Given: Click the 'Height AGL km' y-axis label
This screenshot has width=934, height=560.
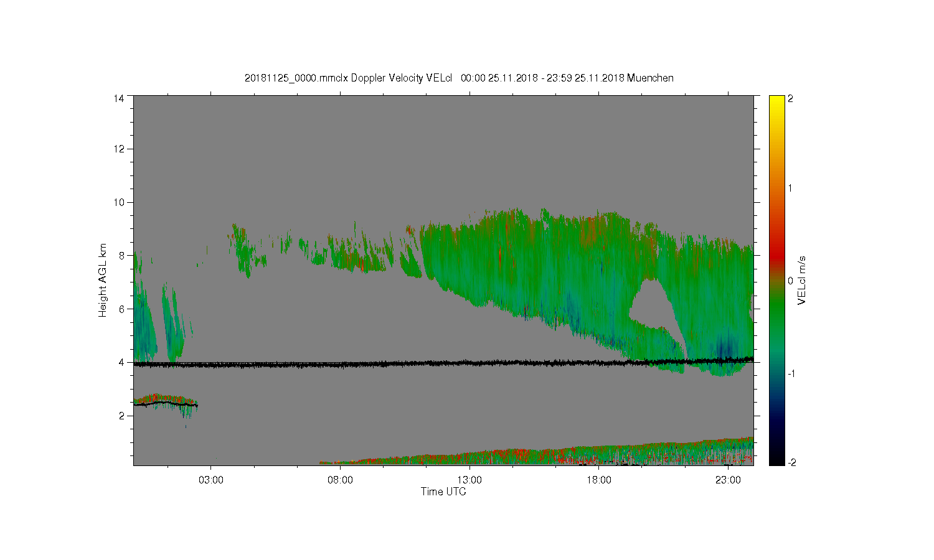Looking at the screenshot, I should click(x=103, y=280).
